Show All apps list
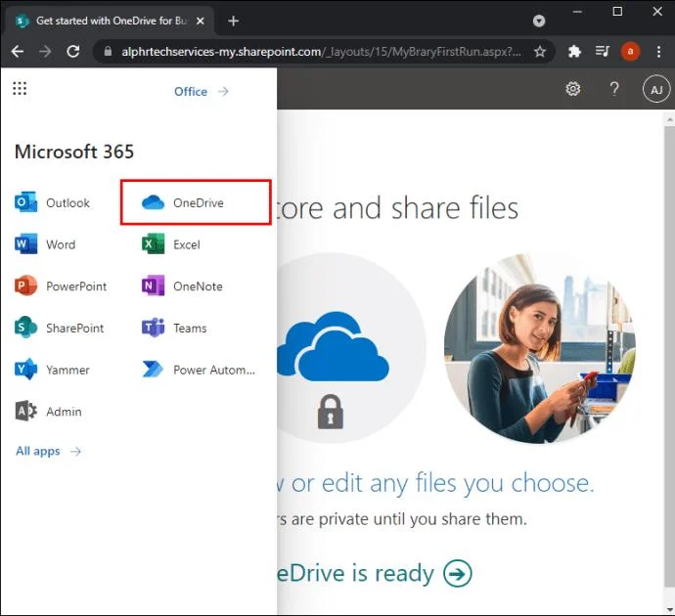This screenshot has width=675, height=616. (x=48, y=451)
